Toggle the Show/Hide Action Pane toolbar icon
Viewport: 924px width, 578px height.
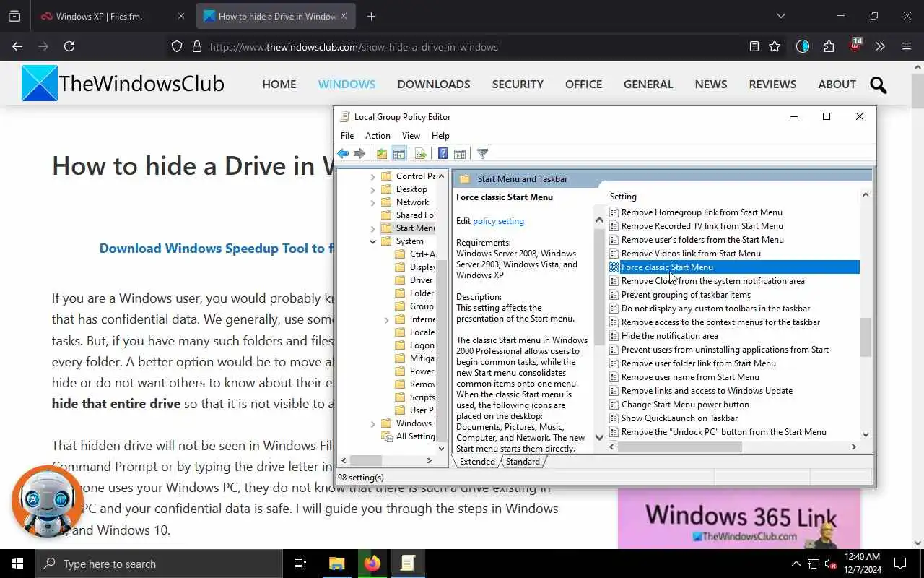click(459, 153)
